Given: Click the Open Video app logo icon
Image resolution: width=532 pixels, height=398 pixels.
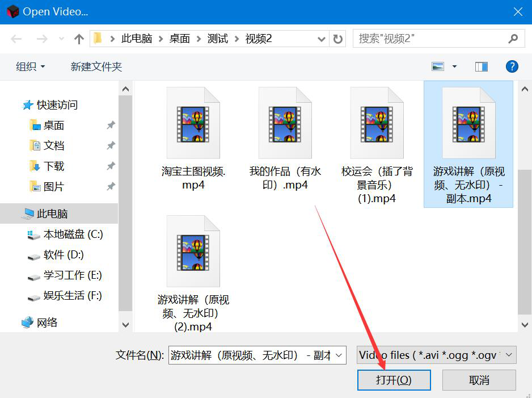Looking at the screenshot, I should 12,11.
